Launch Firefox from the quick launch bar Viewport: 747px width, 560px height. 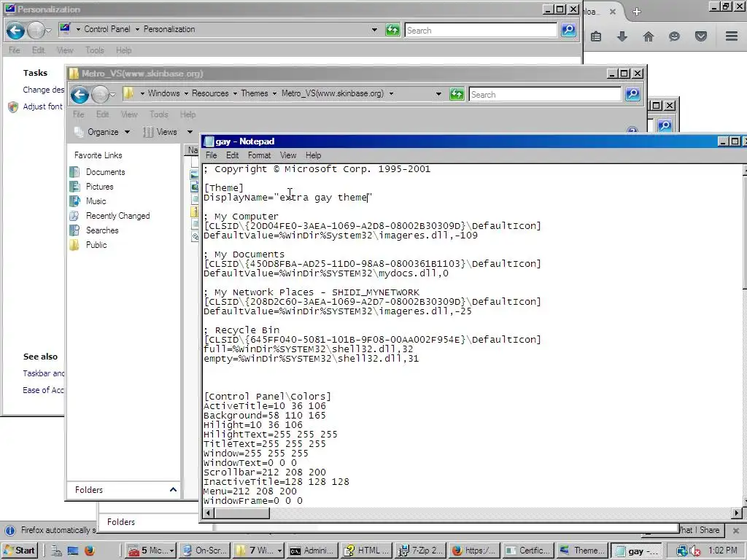[89, 551]
